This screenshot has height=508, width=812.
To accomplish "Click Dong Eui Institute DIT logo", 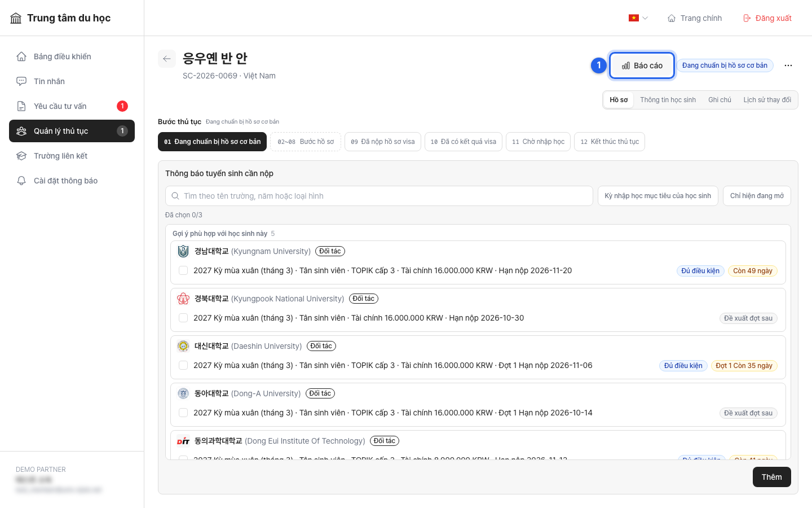I will [x=183, y=441].
